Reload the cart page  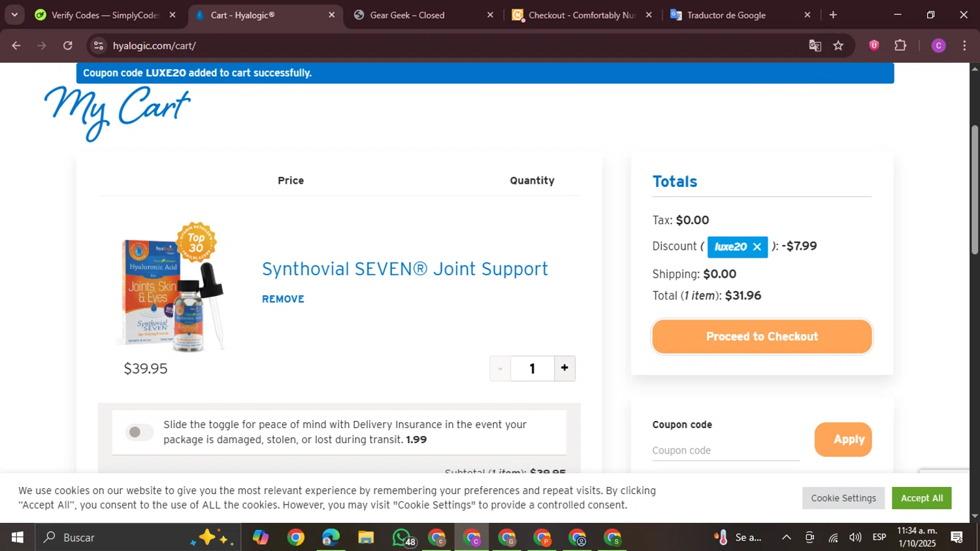[x=68, y=46]
